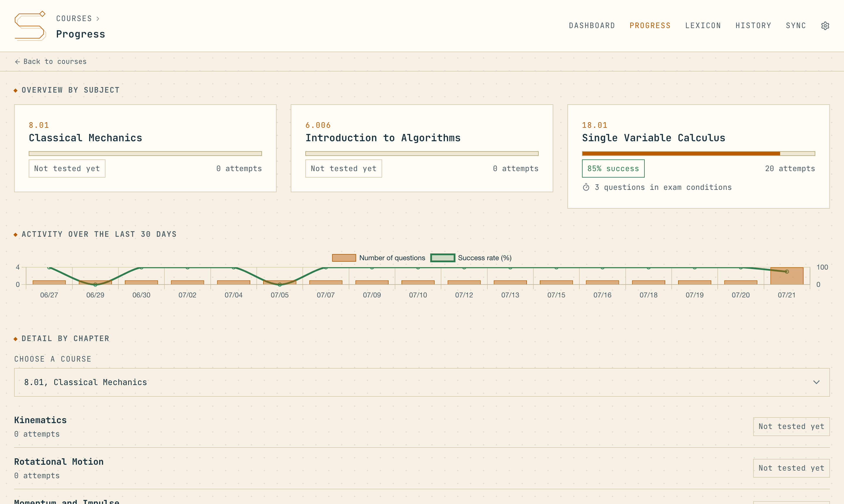Click Kinematics Not tested yet badge

(x=791, y=427)
